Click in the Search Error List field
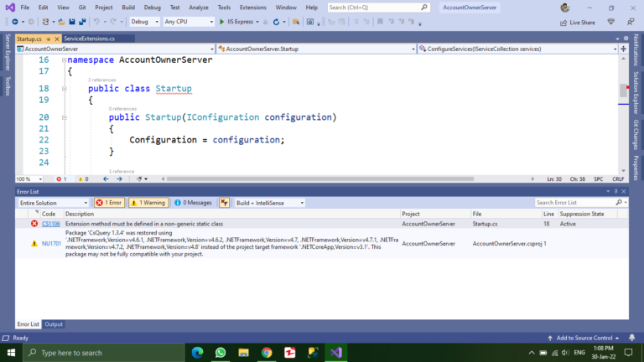This screenshot has height=362, width=644. click(x=574, y=203)
